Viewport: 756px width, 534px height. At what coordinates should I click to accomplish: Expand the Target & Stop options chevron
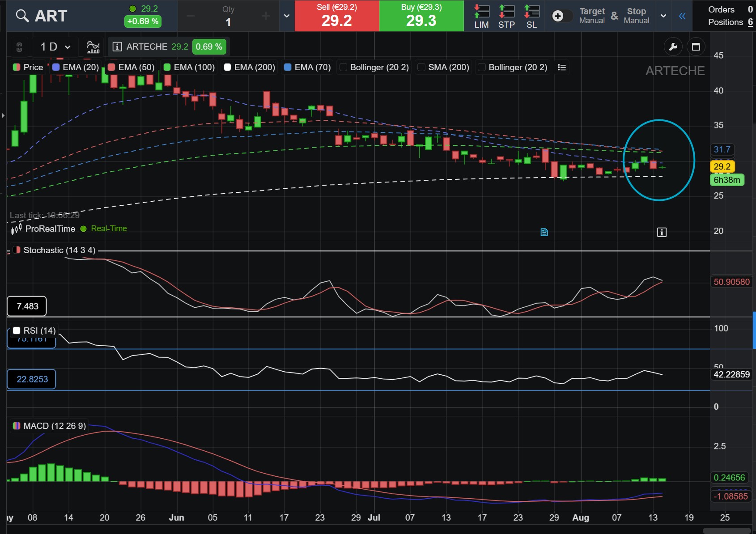pyautogui.click(x=663, y=16)
